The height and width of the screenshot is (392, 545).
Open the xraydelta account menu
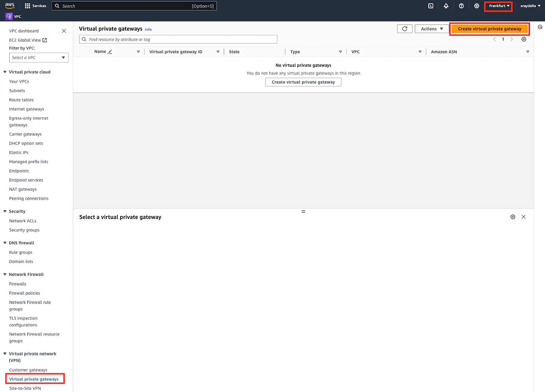coord(529,6)
